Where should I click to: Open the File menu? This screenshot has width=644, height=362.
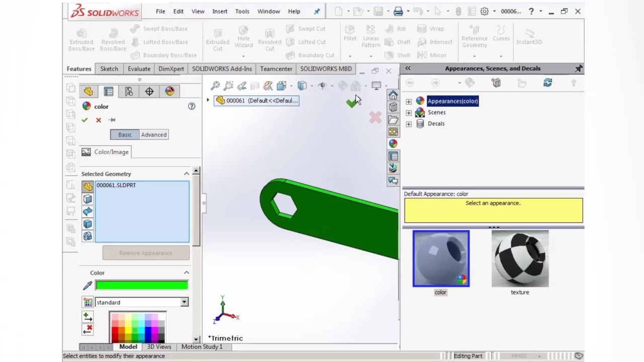point(160,11)
